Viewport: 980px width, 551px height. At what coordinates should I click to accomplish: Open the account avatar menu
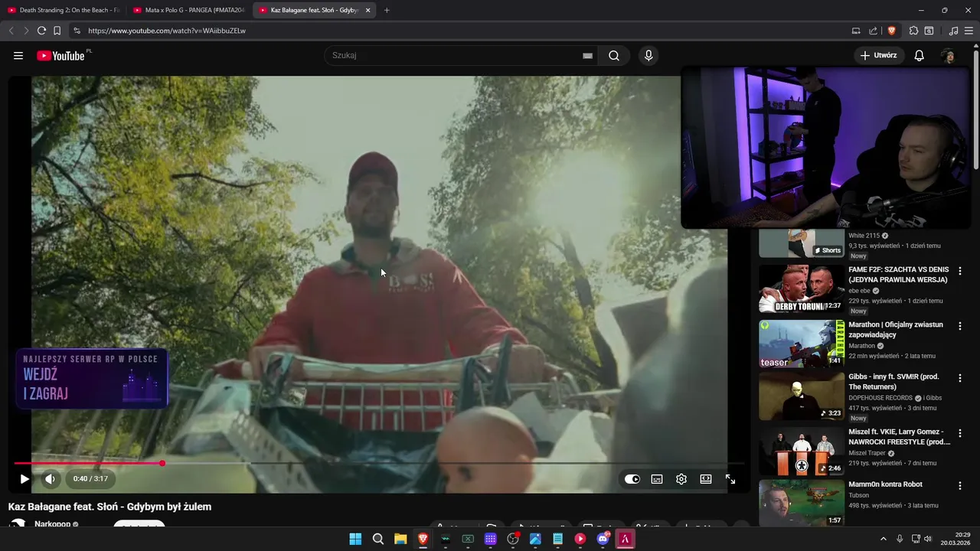click(948, 55)
